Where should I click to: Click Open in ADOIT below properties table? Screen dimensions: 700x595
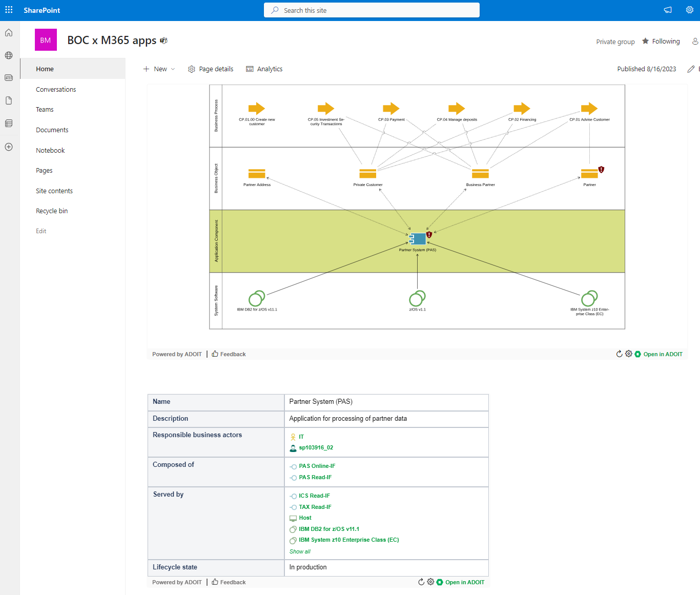coord(460,582)
